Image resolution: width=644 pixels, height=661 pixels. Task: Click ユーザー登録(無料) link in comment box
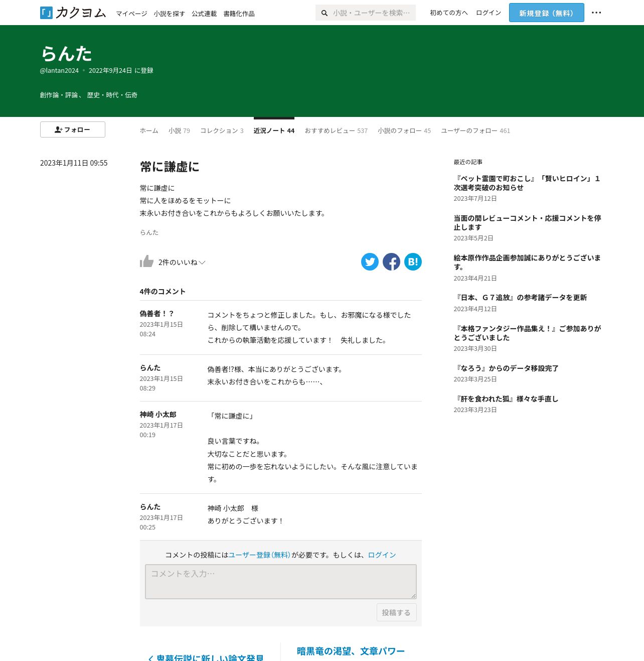[259, 555]
